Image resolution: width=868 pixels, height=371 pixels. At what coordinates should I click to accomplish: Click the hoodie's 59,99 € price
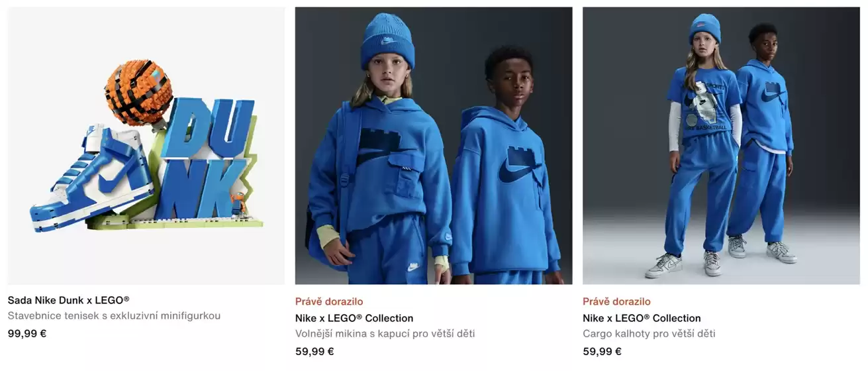point(314,352)
